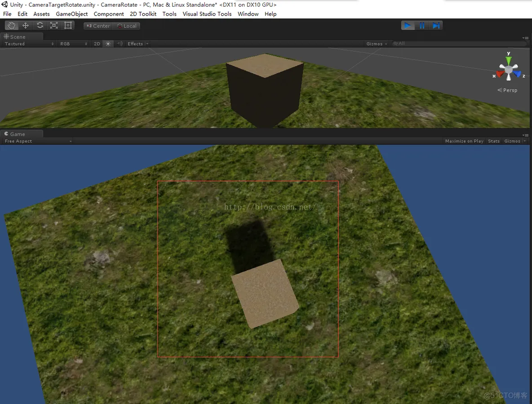Open the File menu
Image resolution: width=532 pixels, height=404 pixels.
pyautogui.click(x=7, y=14)
